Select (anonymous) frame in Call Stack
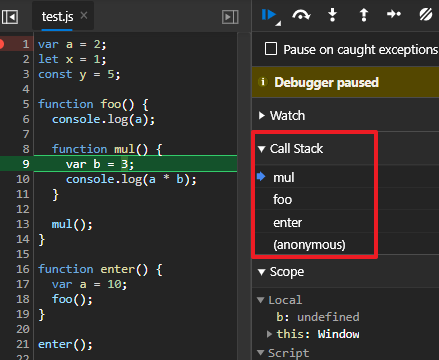This screenshot has height=360, width=439. pyautogui.click(x=314, y=245)
